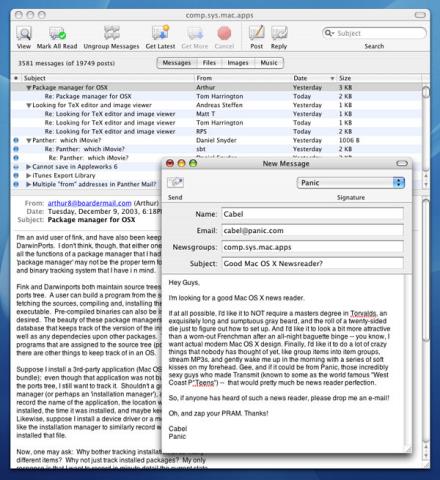Screen dimensions: 440x480
Task: Select Re: Package manager for OSX reply
Action: click(x=216, y=96)
